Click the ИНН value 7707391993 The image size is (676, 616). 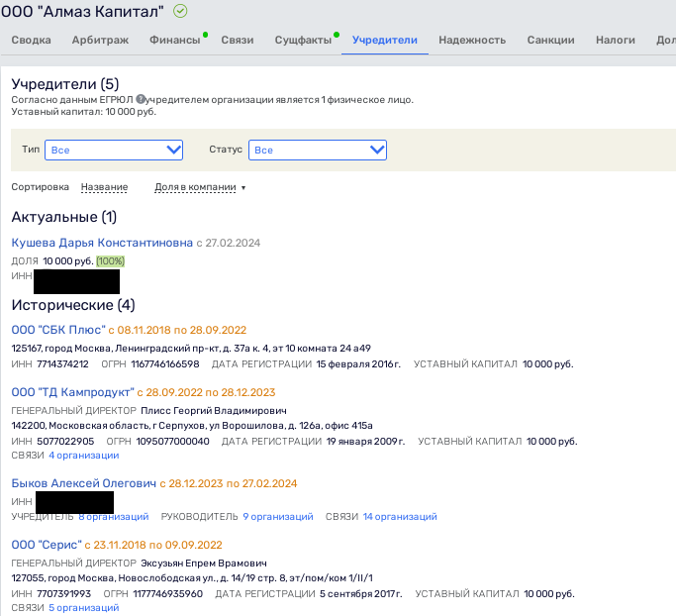(63, 594)
